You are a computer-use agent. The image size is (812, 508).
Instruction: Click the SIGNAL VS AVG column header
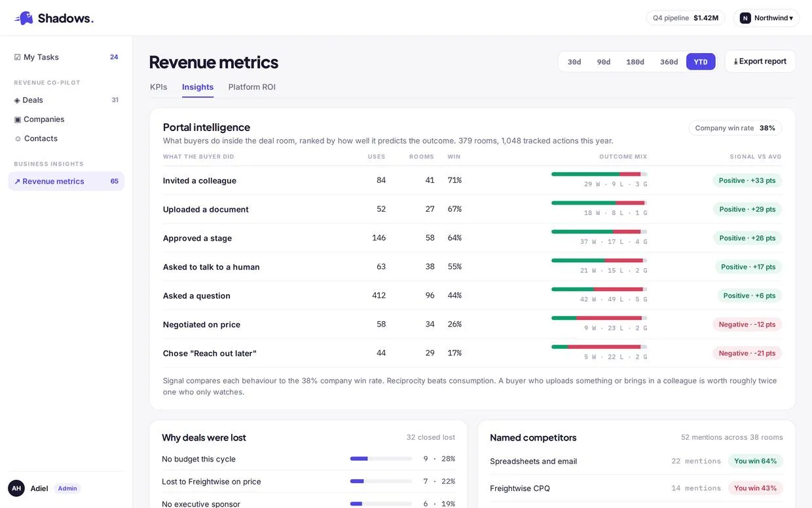756,157
